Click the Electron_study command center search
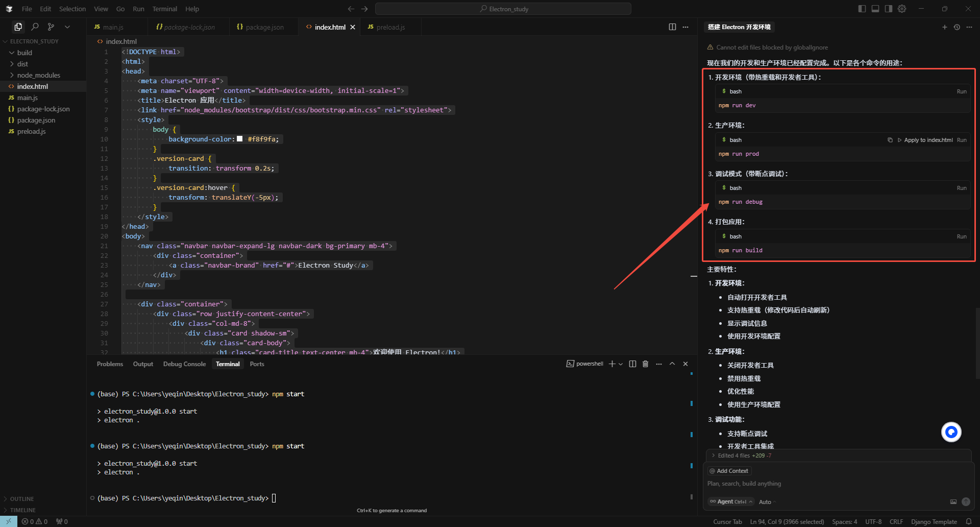 tap(503, 9)
